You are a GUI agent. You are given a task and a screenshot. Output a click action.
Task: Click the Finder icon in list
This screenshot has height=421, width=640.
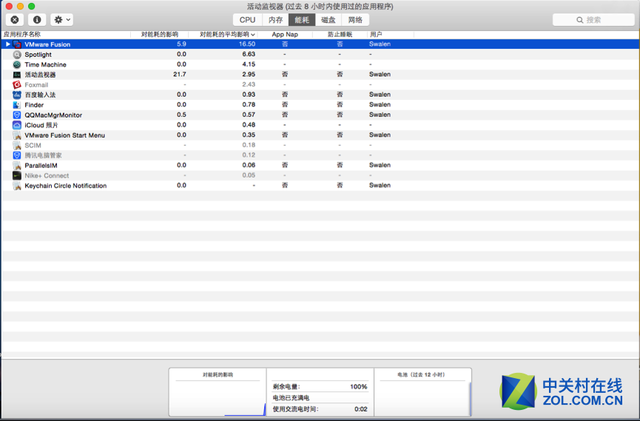click(x=17, y=105)
